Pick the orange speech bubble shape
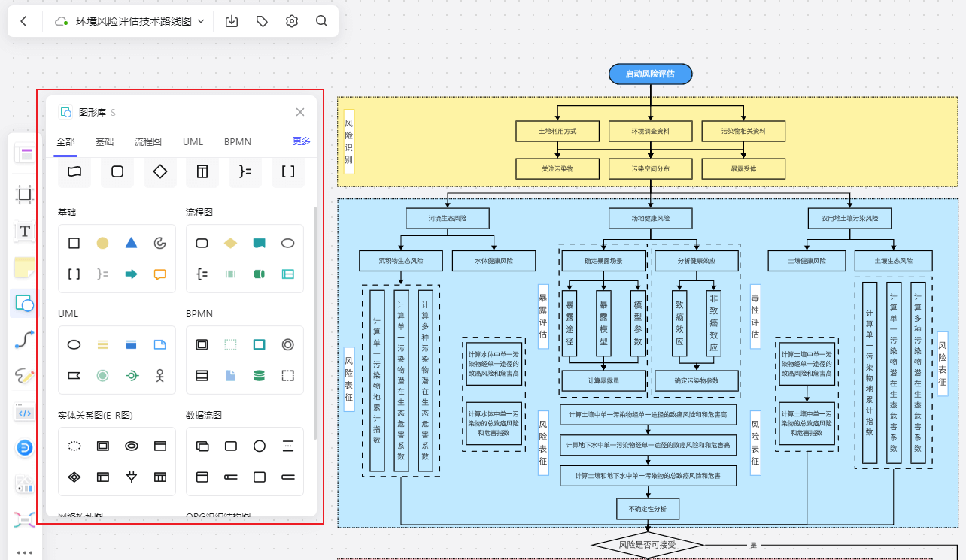This screenshot has height=560, width=966. (x=159, y=274)
